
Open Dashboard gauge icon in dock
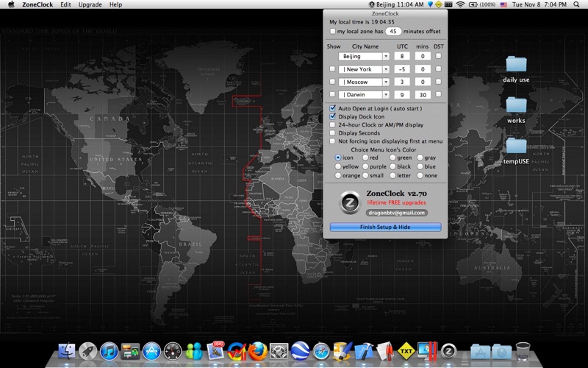pos(173,352)
